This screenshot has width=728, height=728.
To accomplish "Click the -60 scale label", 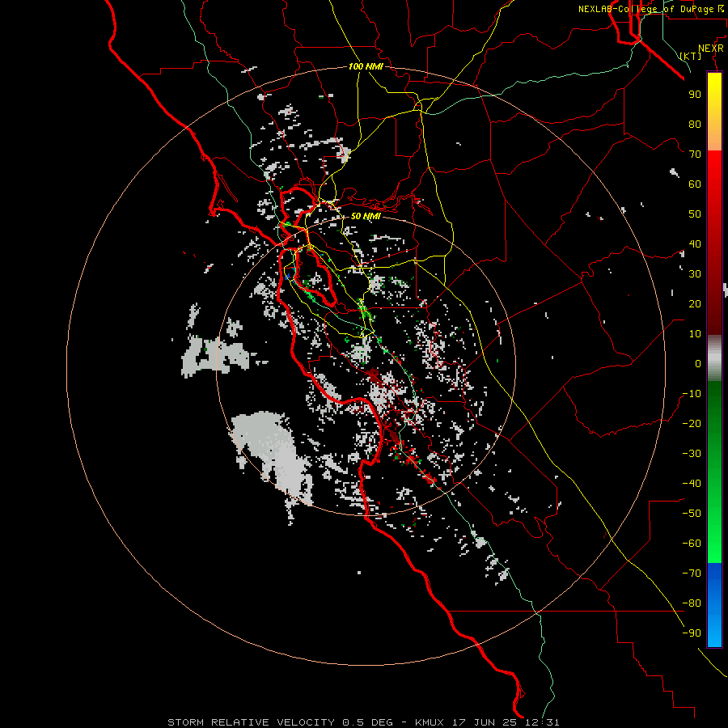I will coord(692,544).
